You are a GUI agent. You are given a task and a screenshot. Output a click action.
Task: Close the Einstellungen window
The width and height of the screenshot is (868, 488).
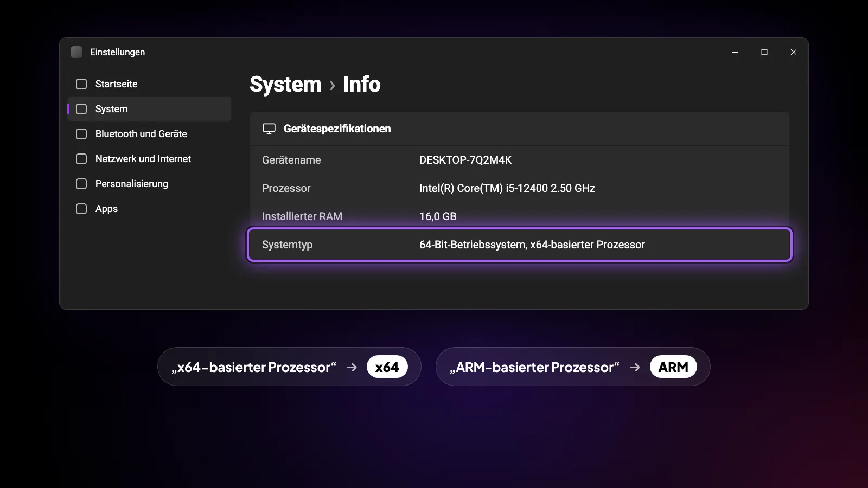pos(794,52)
